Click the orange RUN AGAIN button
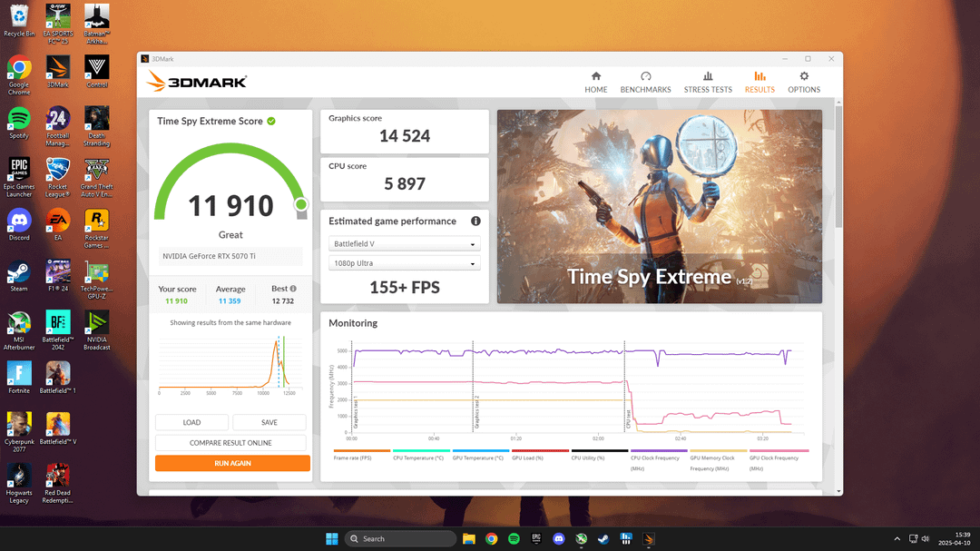The width and height of the screenshot is (980, 551). [x=232, y=464]
